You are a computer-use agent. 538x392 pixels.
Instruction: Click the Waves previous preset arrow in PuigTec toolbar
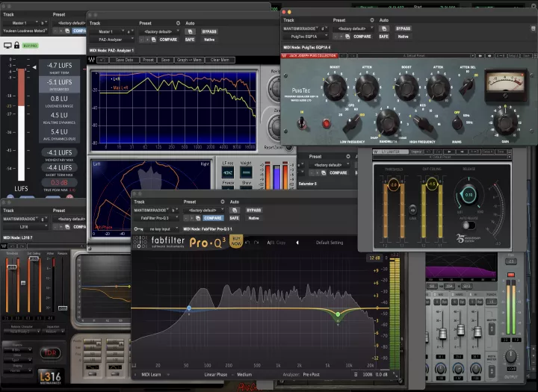tap(480, 55)
